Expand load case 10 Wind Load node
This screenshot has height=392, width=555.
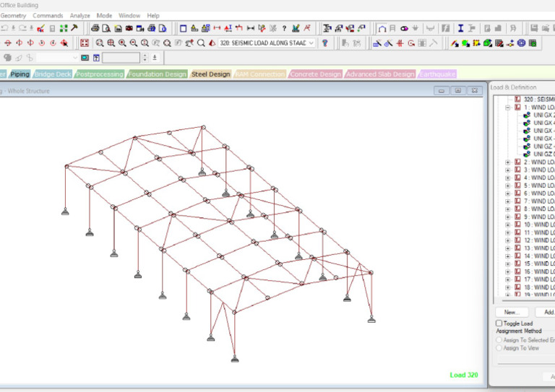coord(508,225)
